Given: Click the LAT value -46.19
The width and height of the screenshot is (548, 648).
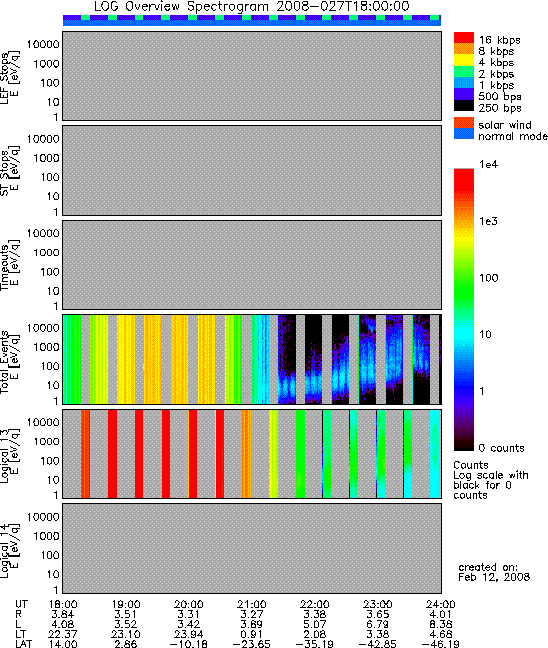Looking at the screenshot, I should point(441,643).
